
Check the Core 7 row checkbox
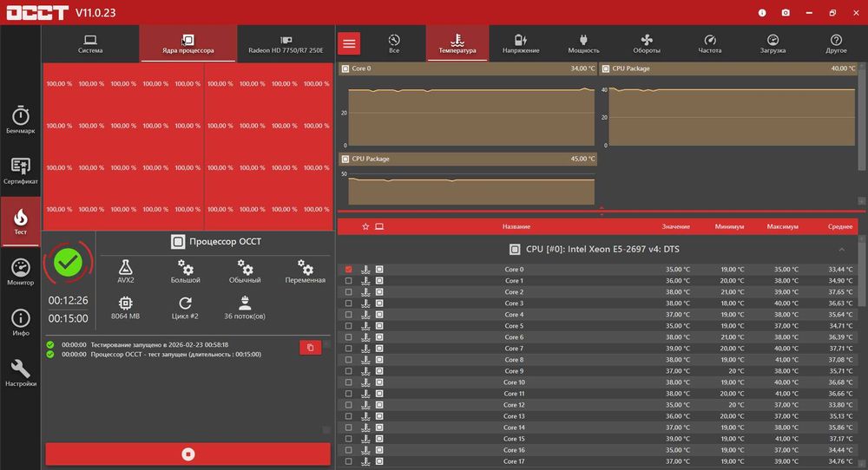tap(348, 349)
